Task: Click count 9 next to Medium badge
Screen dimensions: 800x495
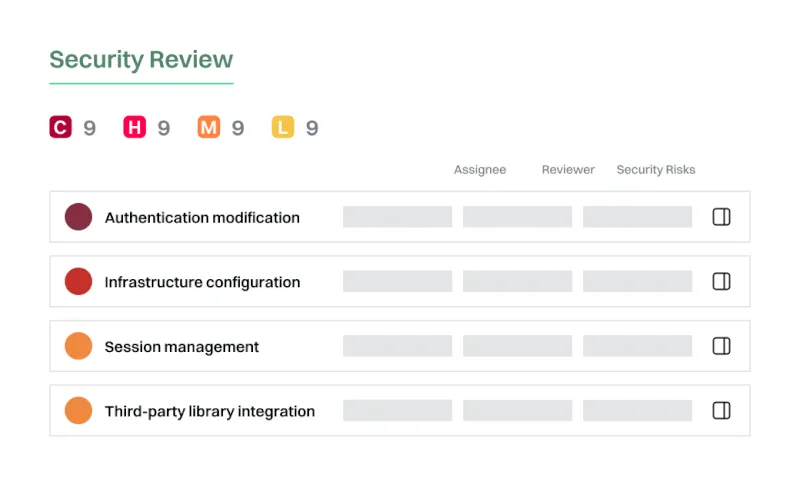Action: [238, 128]
